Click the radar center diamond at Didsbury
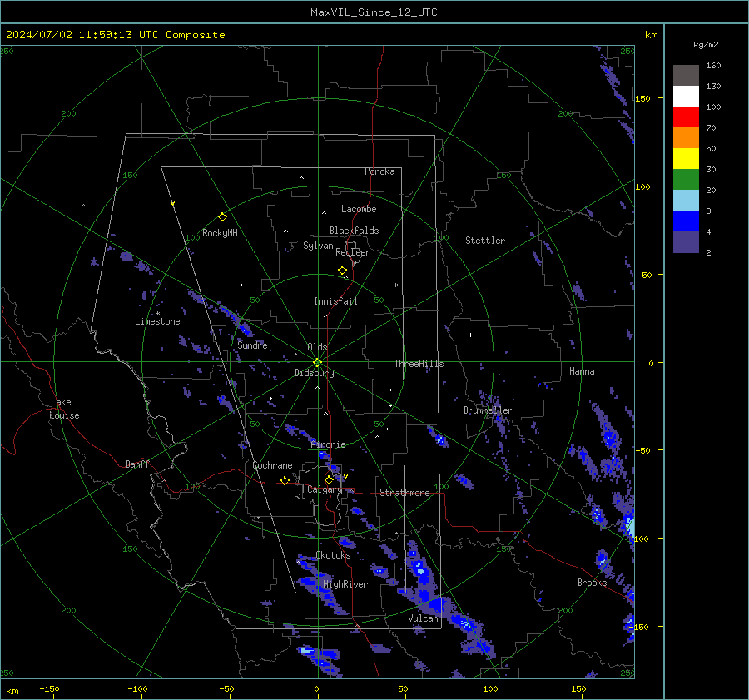Screen dimensions: 749x700 317,363
